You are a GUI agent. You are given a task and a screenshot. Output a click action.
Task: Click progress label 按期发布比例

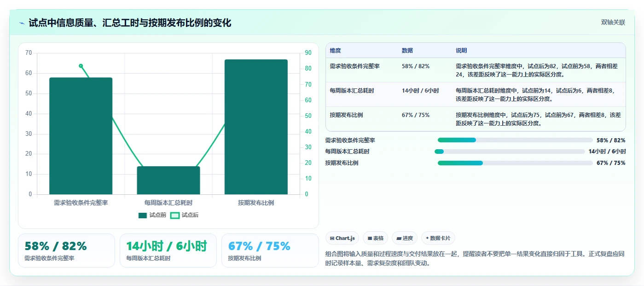point(342,163)
